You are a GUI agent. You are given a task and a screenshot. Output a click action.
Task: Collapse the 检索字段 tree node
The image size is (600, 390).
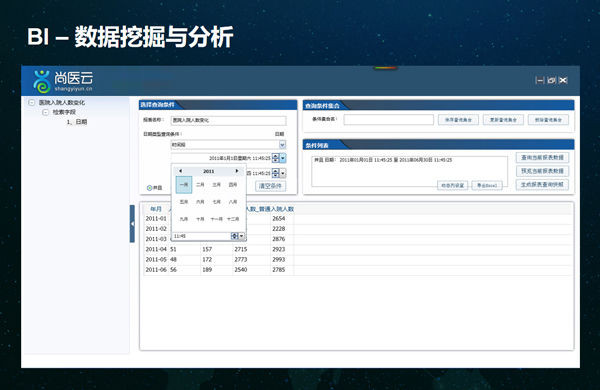tap(46, 112)
